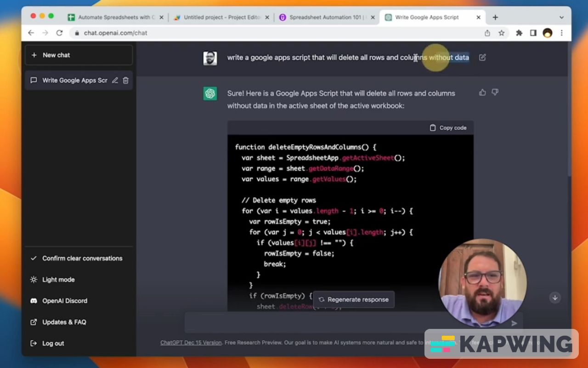Open a new browser tab with plus
Viewport: 588px width, 368px height.
click(x=495, y=17)
